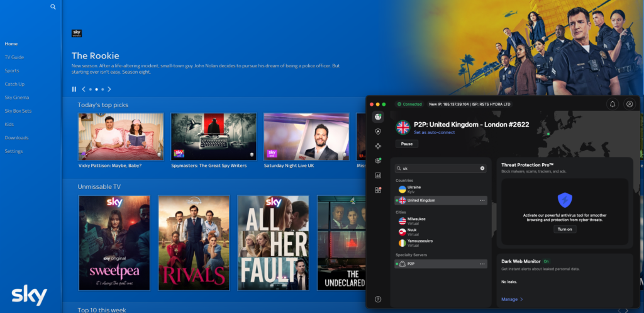Screen dimensions: 644x313
Task: Click the New IP and ISP info label
Action: coord(469,104)
